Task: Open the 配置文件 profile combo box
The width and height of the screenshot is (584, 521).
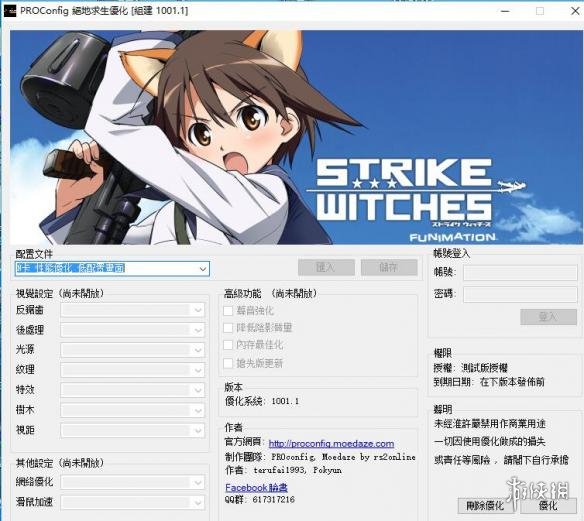Action: pos(112,269)
